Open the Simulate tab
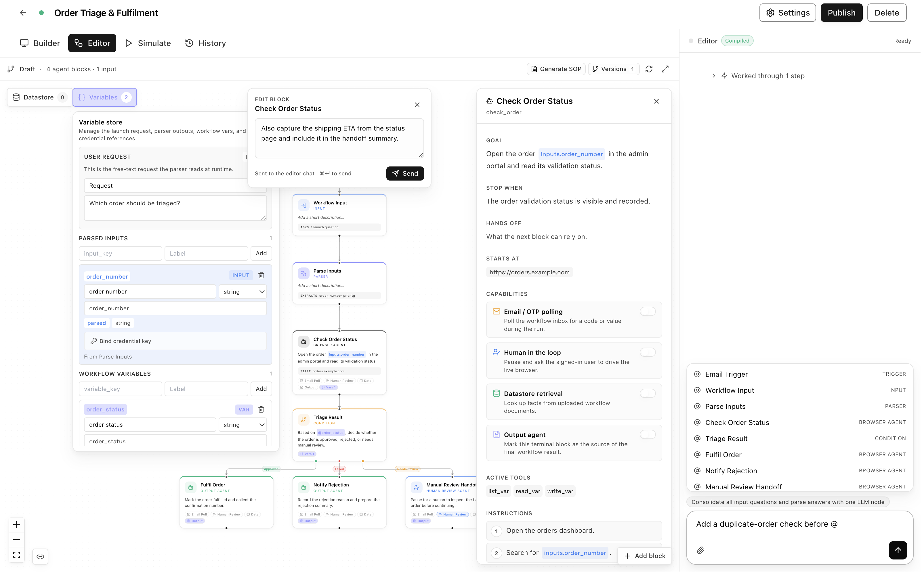Screen dimensions: 924x575 (x=149, y=43)
